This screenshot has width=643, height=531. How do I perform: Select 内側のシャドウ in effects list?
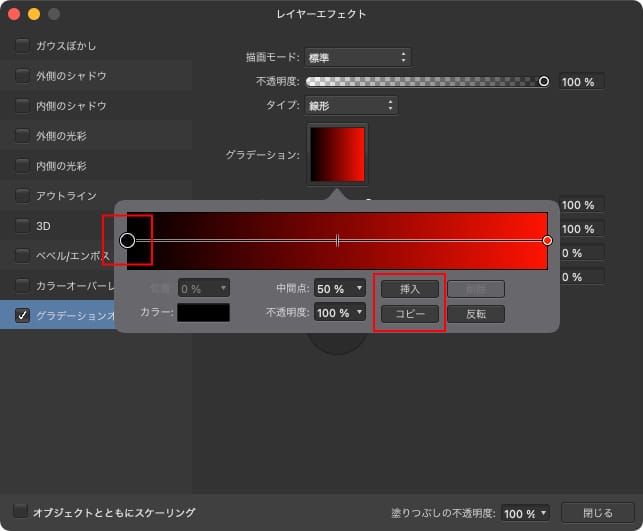[71, 106]
